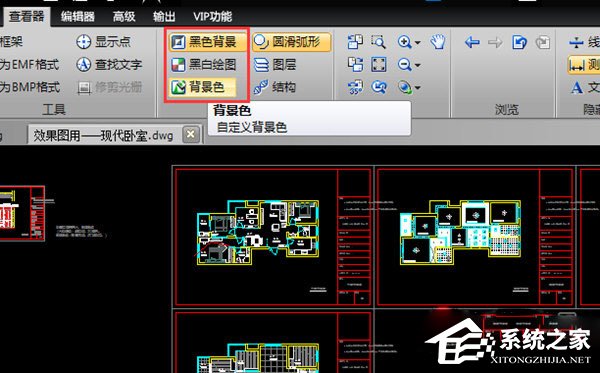Open the 图层 layers panel
Viewport: 600px width, 373px height.
pyautogui.click(x=275, y=65)
